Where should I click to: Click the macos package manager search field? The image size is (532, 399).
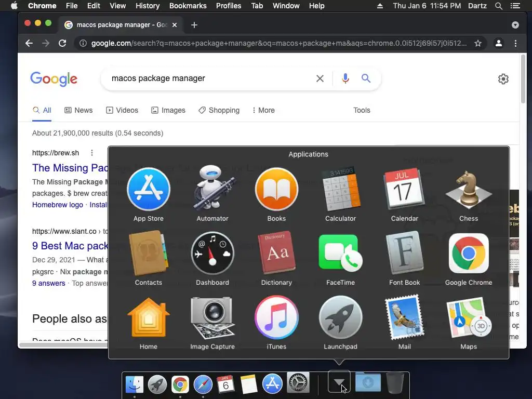coord(210,78)
